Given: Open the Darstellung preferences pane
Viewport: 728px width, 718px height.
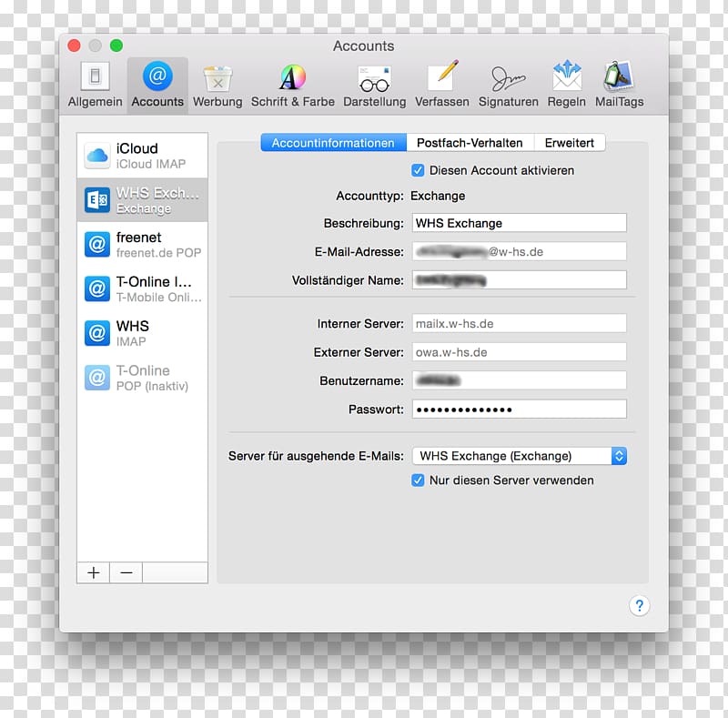Looking at the screenshot, I should [x=374, y=86].
